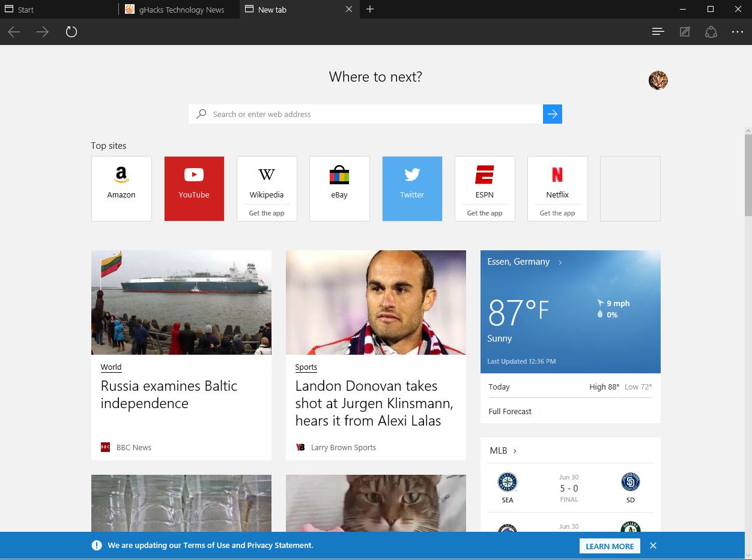Expand Essen, Germany location chevron
The height and width of the screenshot is (560, 752).
(560, 262)
